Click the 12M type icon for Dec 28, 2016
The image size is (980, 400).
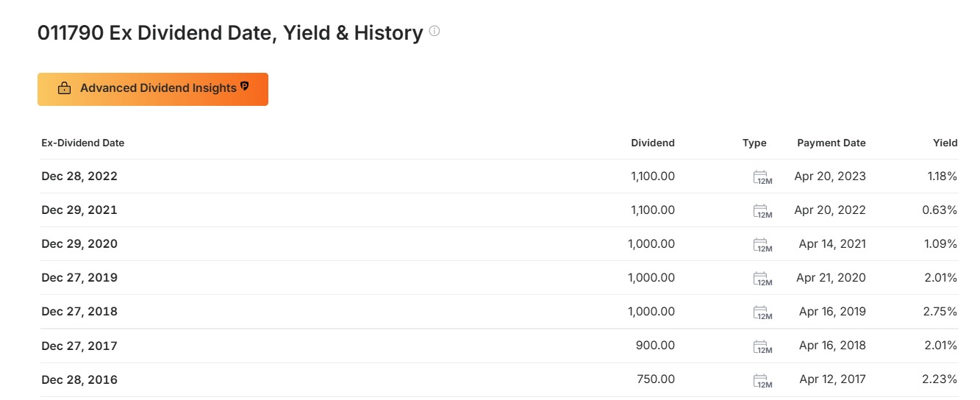[x=762, y=380]
